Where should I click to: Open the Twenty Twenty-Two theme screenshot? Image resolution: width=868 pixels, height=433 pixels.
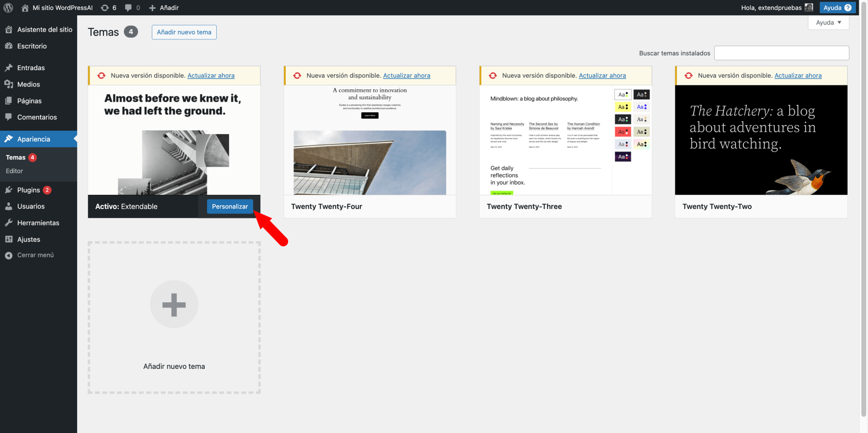[x=761, y=140]
